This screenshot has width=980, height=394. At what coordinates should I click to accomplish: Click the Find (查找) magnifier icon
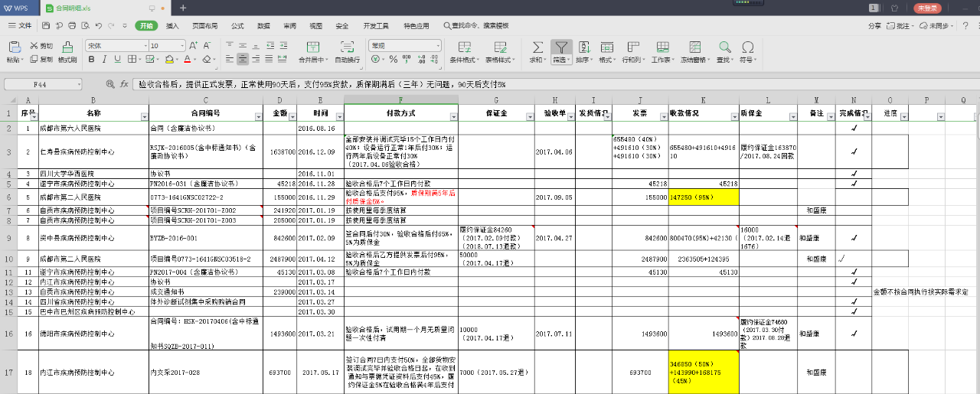pos(724,47)
